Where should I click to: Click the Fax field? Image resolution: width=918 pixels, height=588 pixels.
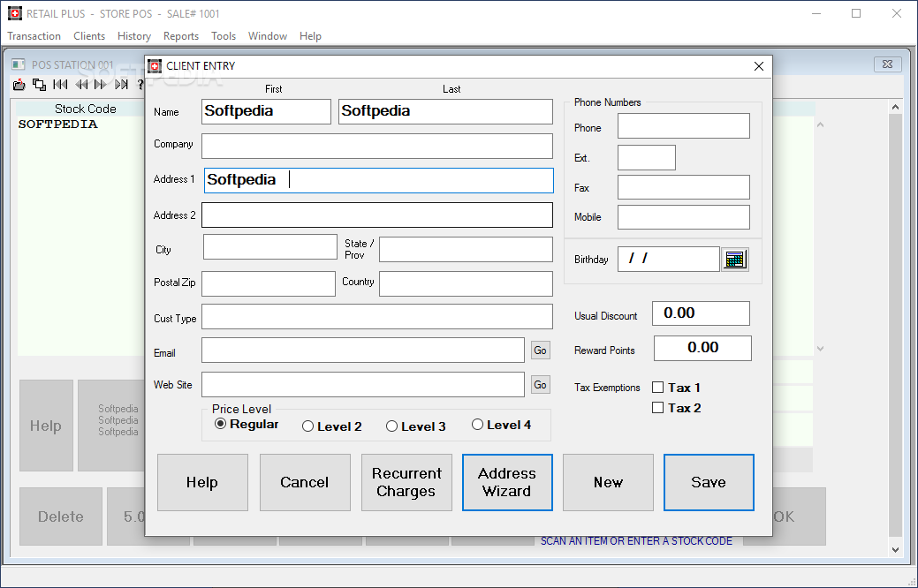pos(684,187)
